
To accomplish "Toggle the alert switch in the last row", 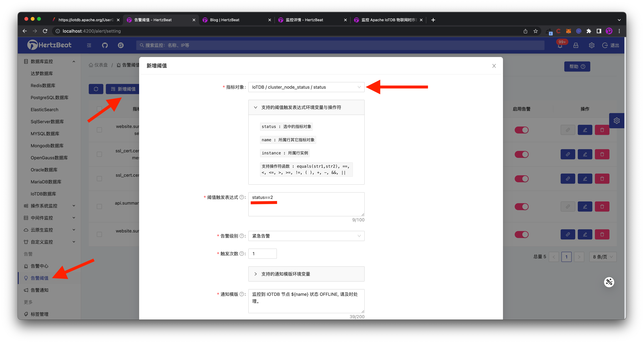I will 522,234.
